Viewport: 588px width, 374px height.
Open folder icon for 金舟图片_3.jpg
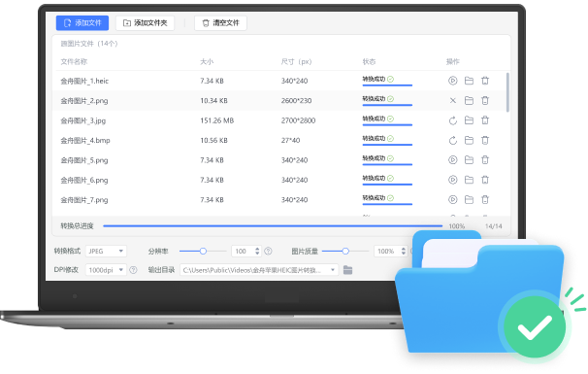469,120
